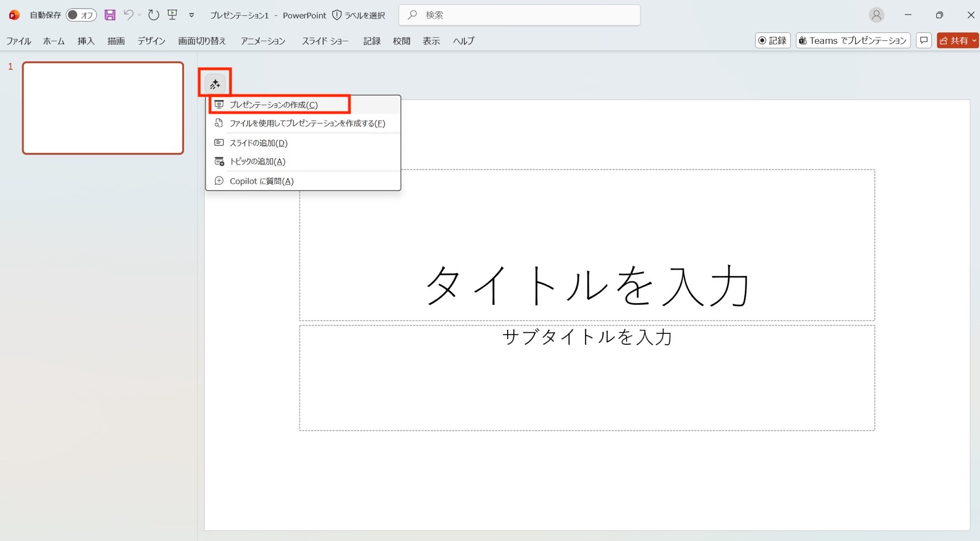Viewport: 980px width, 541px height.
Task: Click the 記録 record button
Action: (772, 40)
